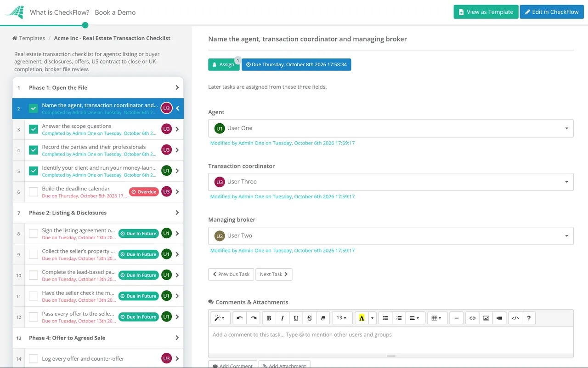Click the insert video icon
Viewport: 588px width, 368px height.
pos(499,318)
